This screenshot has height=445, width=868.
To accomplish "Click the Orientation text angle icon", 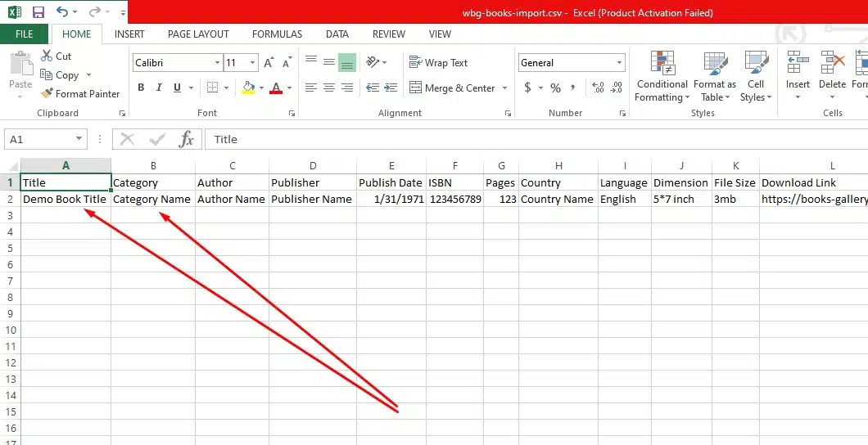I will pos(373,62).
